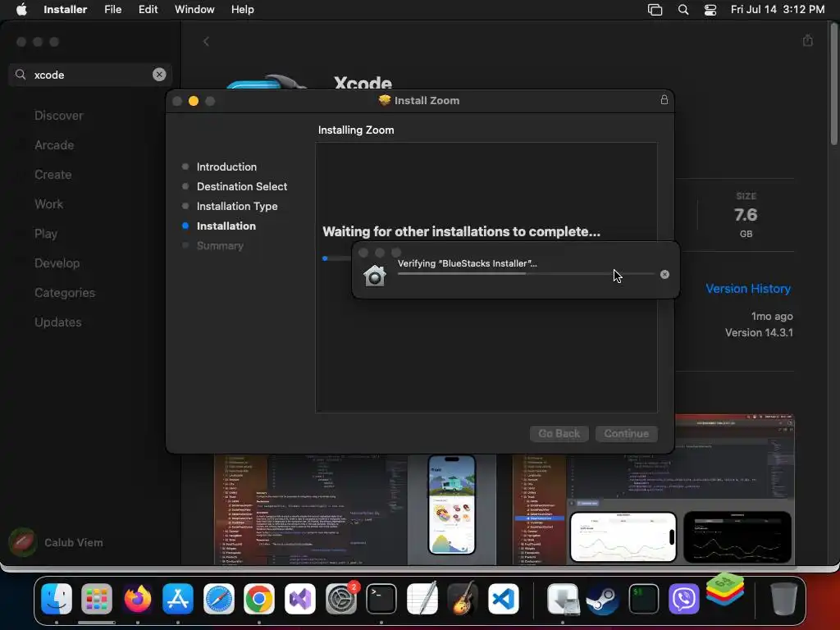Open the Window menu
This screenshot has width=840, height=630.
click(x=194, y=10)
